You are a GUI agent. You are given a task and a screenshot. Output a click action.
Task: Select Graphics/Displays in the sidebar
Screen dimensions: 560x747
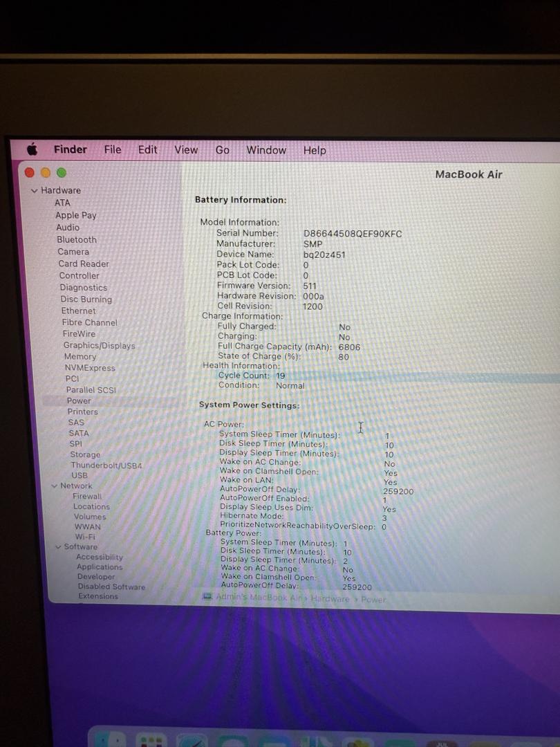pos(100,345)
